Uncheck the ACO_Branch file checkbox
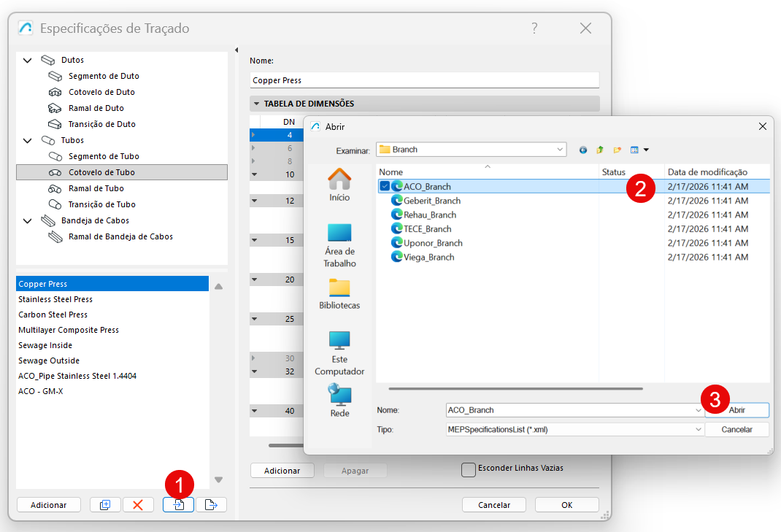Screen dimensions: 781x532 [x=385, y=186]
